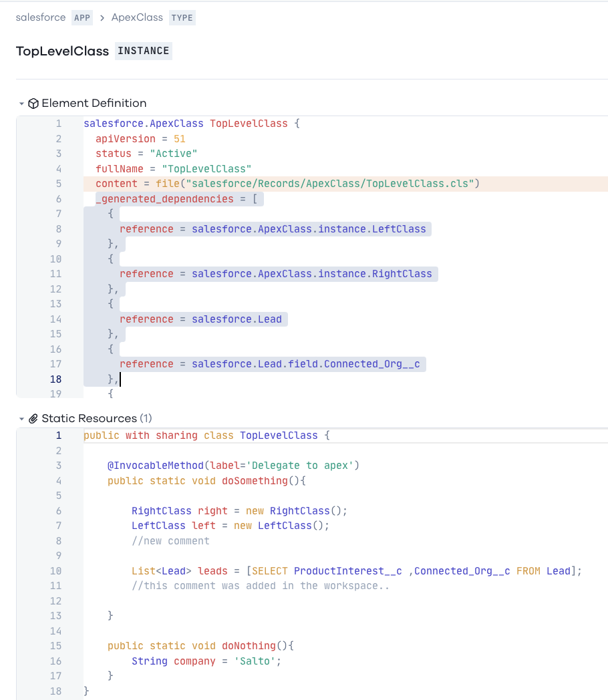Open the salesforce breadcrumb link

(41, 17)
